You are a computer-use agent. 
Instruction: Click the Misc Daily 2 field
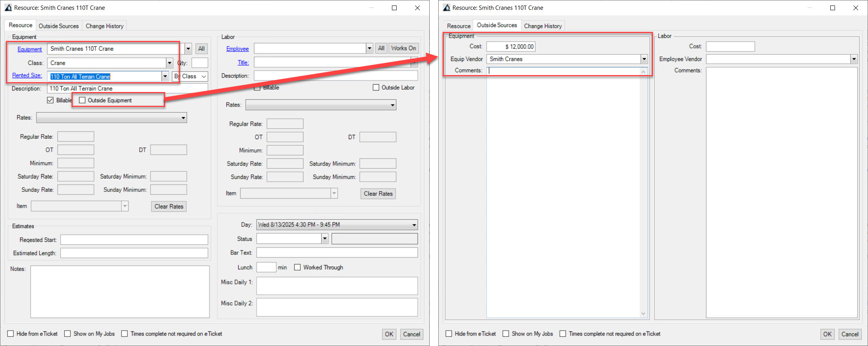[337, 307]
